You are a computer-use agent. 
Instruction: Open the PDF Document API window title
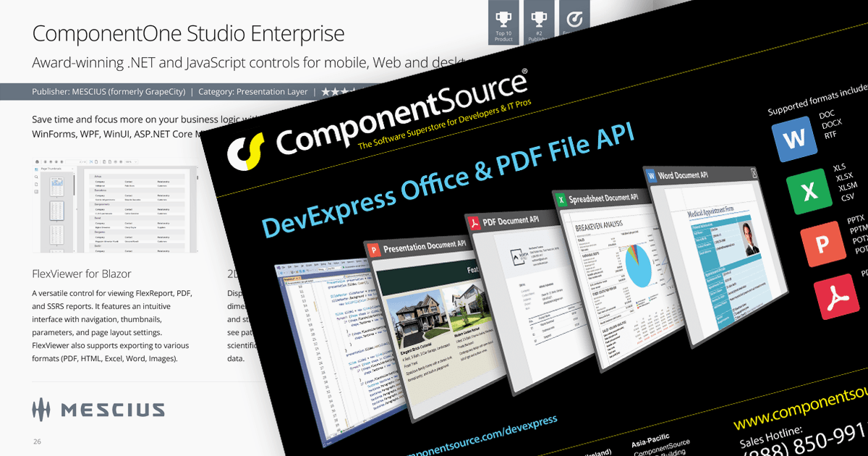pos(511,221)
